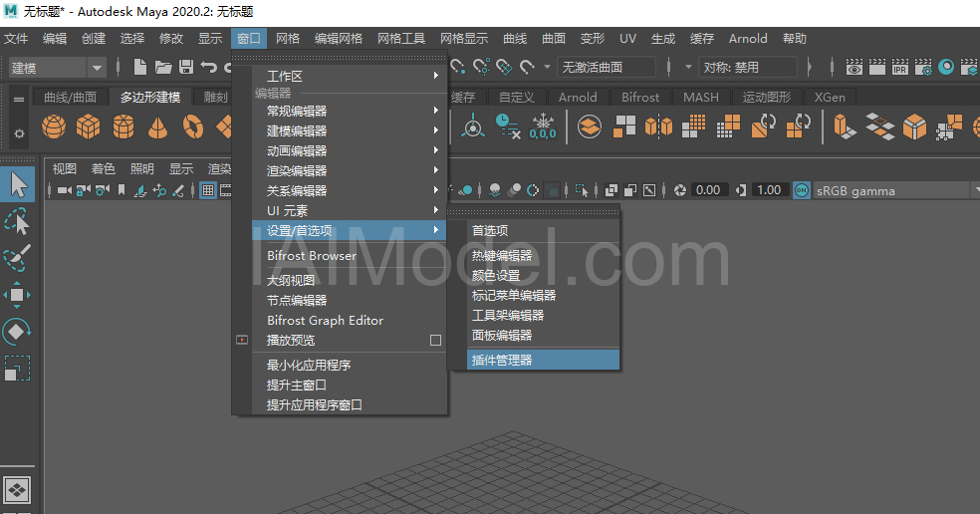This screenshot has width=980, height=514.
Task: Open 首选项 from the submenu
Action: [x=543, y=231]
